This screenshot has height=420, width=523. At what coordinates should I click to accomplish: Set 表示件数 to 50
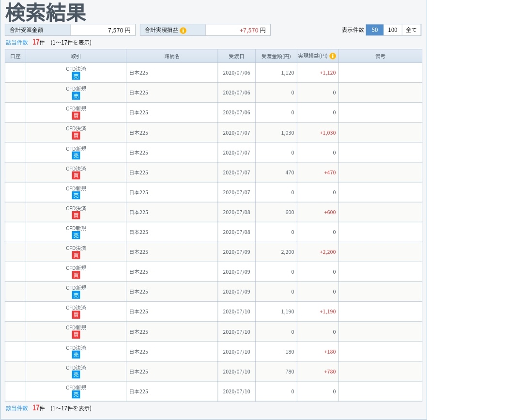374,30
